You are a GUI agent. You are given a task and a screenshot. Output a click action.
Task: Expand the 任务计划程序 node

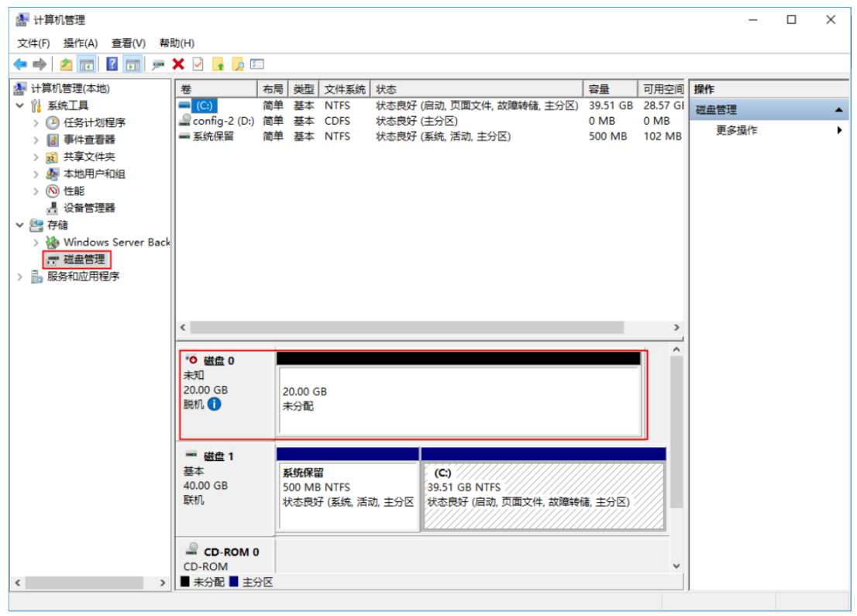[36, 123]
